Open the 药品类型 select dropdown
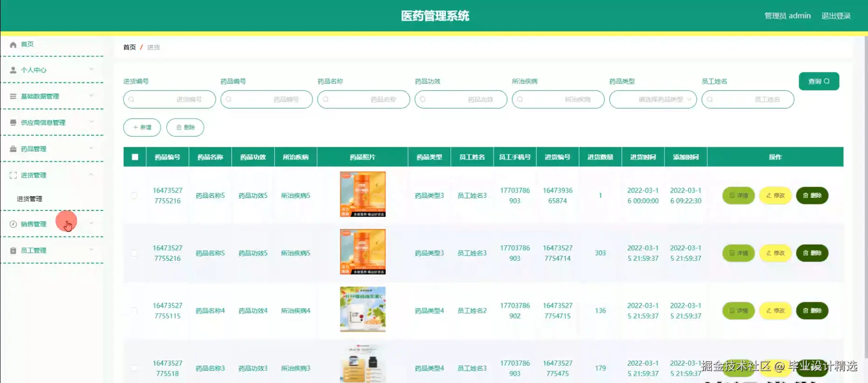The width and height of the screenshot is (868, 383). point(653,99)
